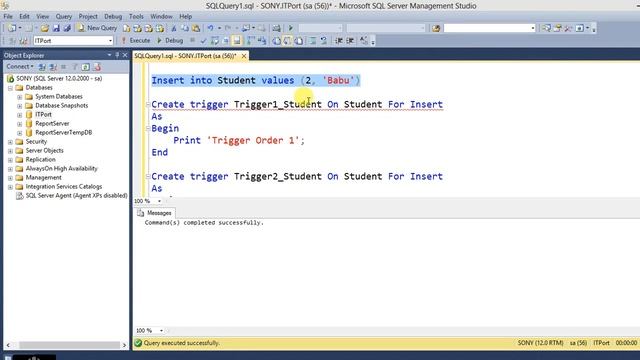The height and width of the screenshot is (360, 640).
Task: Open Object Explorer window position dropdown
Action: click(x=109, y=55)
